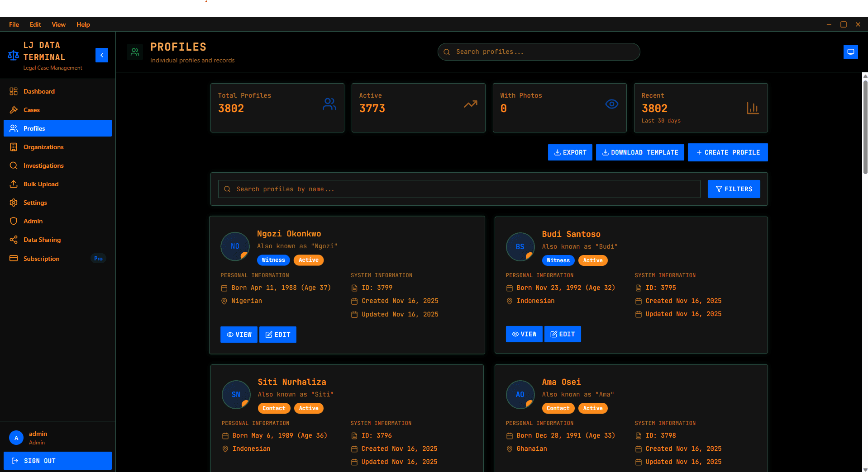
Task: Open the Help menu
Action: (83, 24)
